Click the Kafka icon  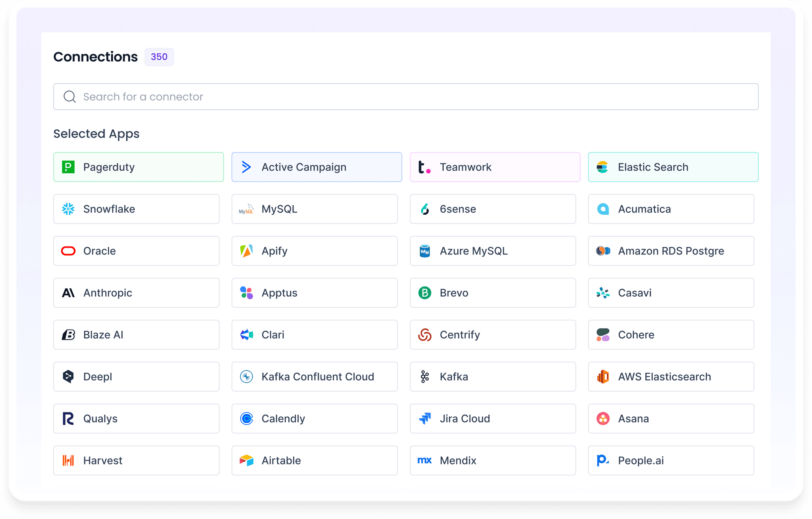(425, 377)
